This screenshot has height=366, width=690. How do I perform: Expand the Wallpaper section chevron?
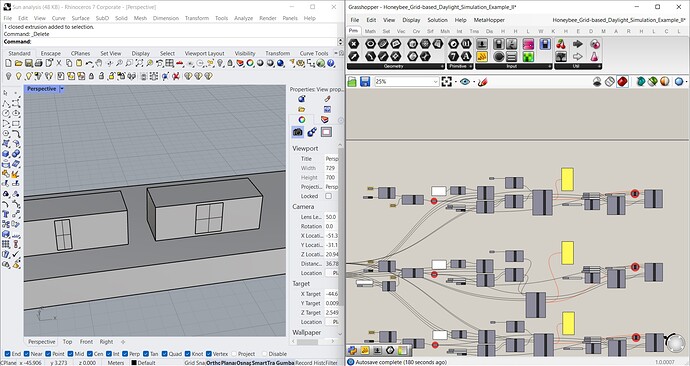(x=339, y=333)
